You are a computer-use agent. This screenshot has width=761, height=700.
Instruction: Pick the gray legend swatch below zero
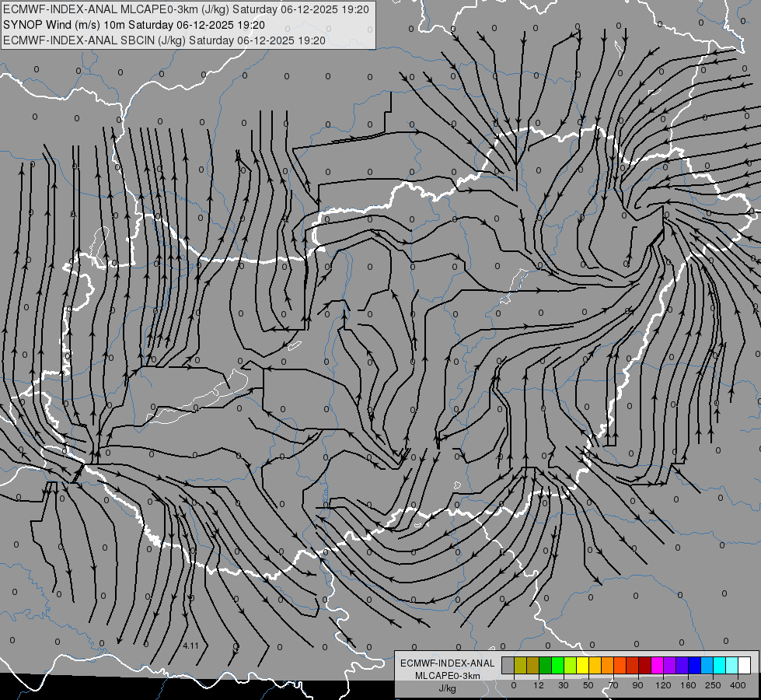click(x=508, y=665)
